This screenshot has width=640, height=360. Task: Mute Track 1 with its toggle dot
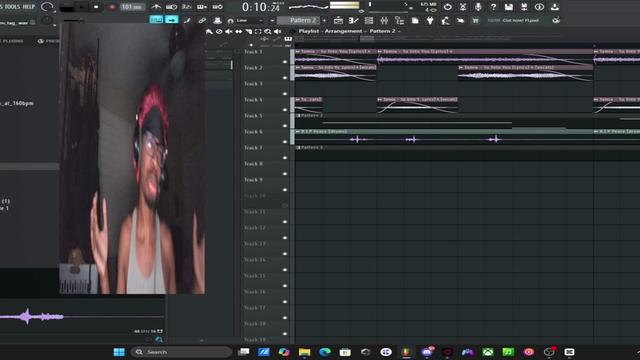point(285,62)
